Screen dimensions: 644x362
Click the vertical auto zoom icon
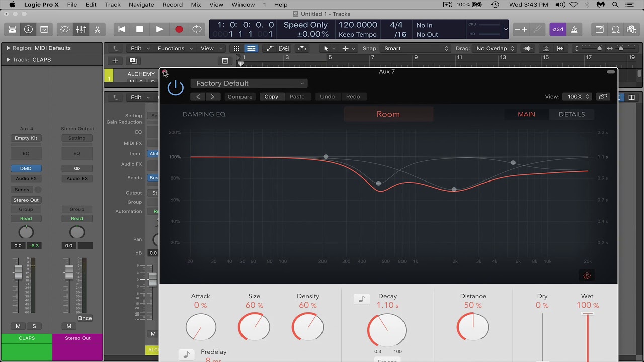point(546,48)
